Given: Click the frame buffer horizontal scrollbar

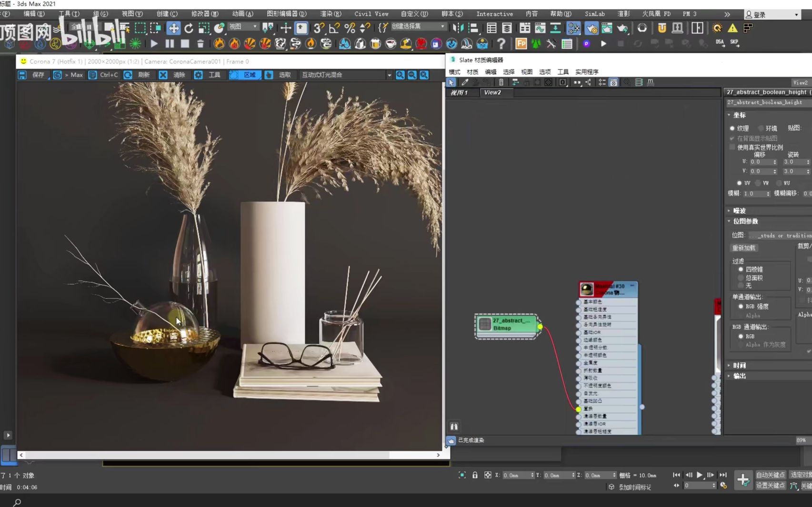Looking at the screenshot, I should point(207,455).
